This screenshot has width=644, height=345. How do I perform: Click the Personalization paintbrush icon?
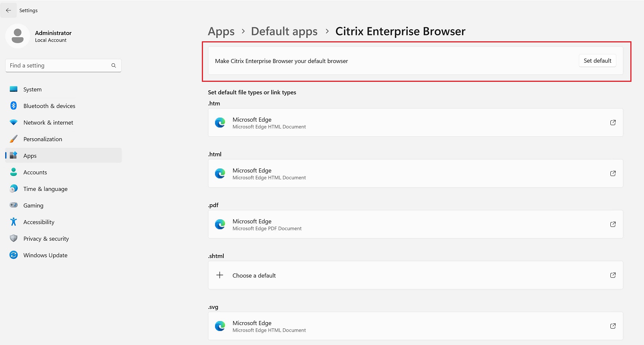(x=14, y=139)
